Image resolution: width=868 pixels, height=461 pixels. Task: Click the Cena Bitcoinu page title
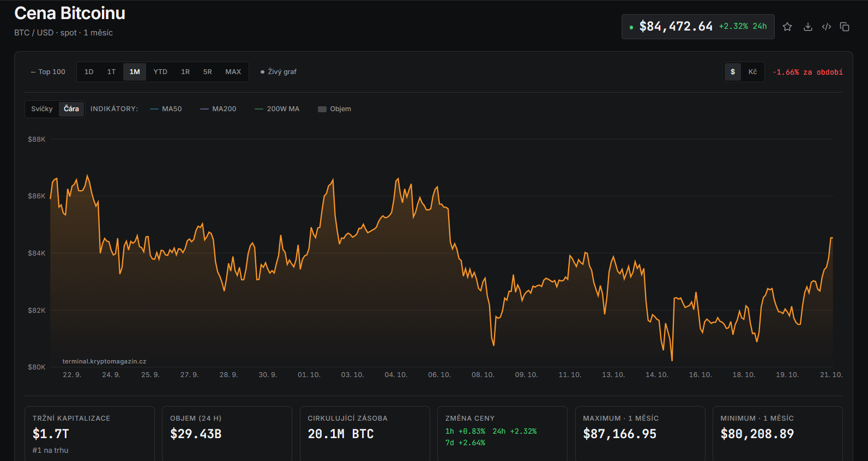pos(70,13)
